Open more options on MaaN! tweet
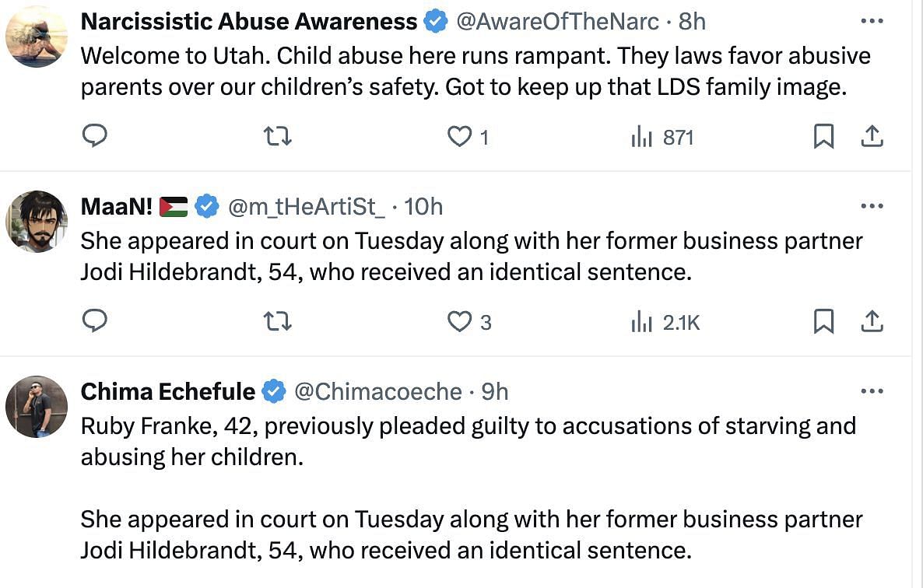The height and width of the screenshot is (588, 923). [872, 206]
